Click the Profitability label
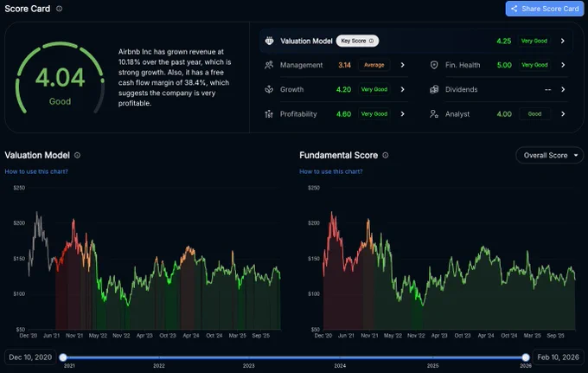588x373 pixels. click(298, 113)
